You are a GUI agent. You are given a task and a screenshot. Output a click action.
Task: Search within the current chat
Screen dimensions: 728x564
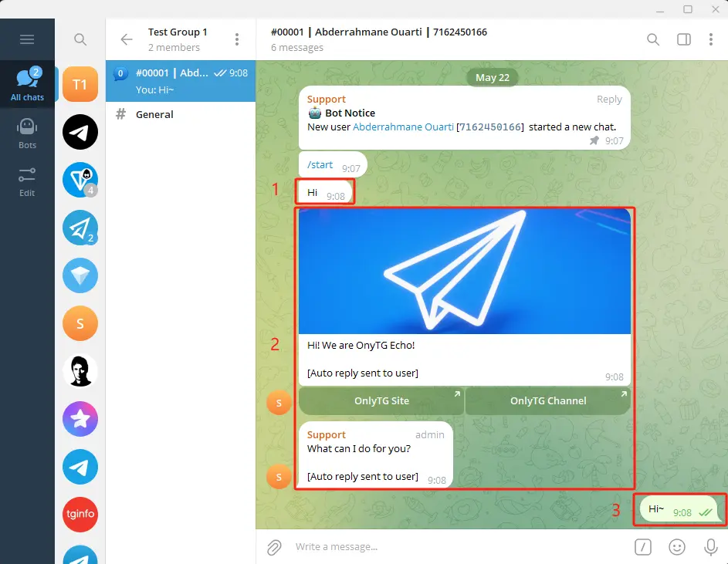click(652, 39)
